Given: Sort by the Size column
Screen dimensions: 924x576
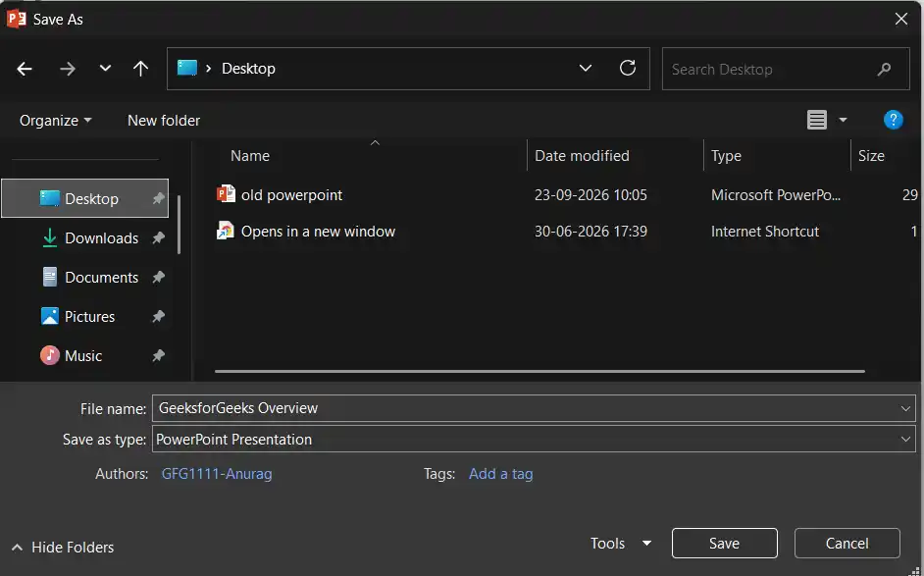Looking at the screenshot, I should 871,156.
